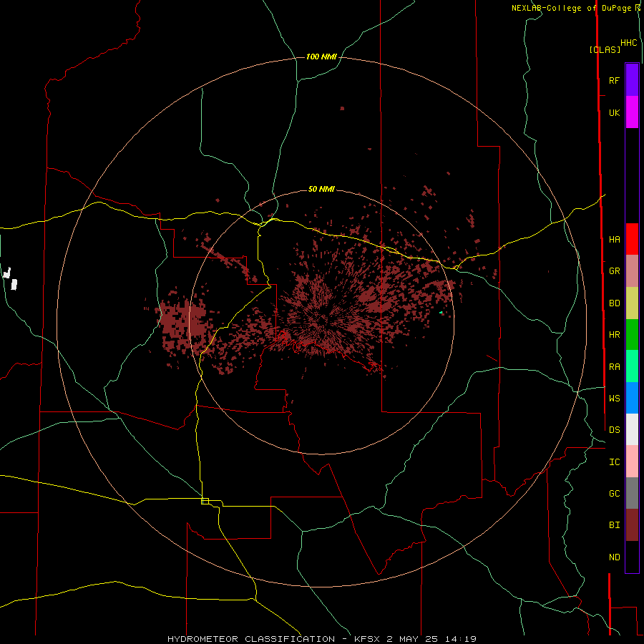This screenshot has height=644, width=644.
Task: Click the small green rain echo pixel
Action: pyautogui.click(x=441, y=313)
